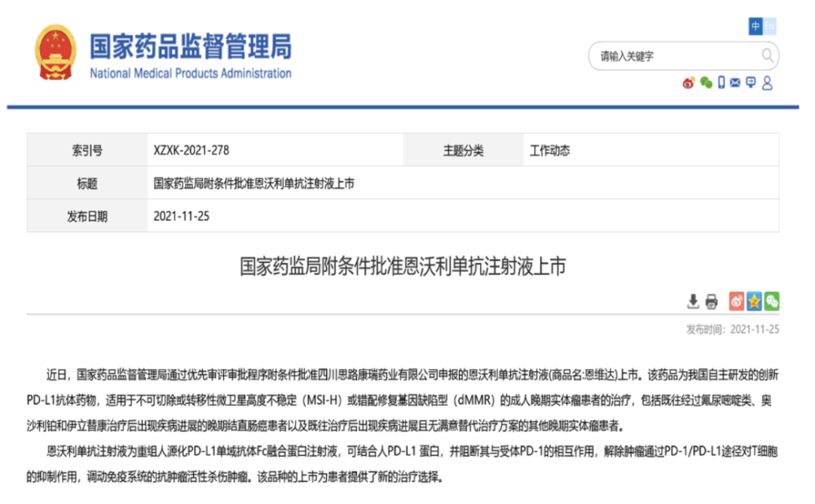Download the article using the download icon
Viewport: 815px width, 504px height.
pyautogui.click(x=693, y=301)
